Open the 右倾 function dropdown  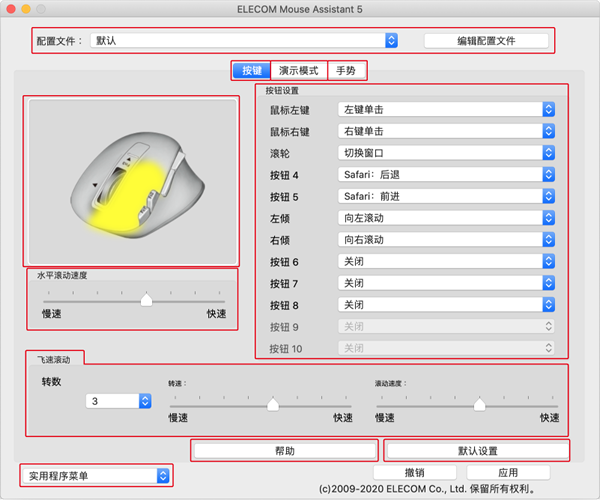tap(446, 240)
